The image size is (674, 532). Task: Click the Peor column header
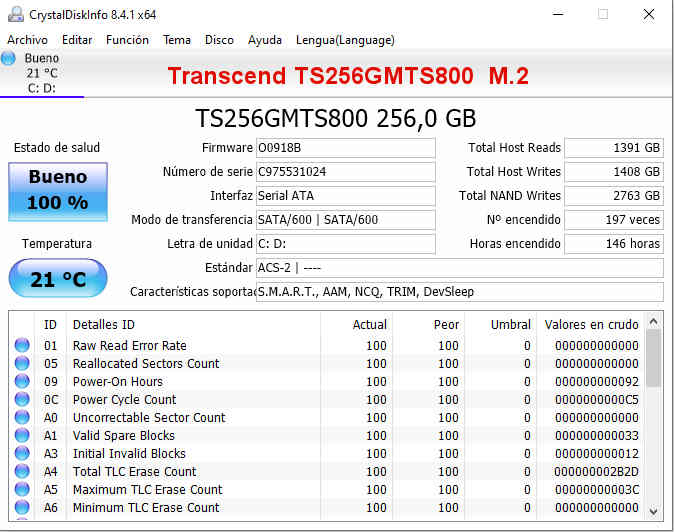pos(446,325)
